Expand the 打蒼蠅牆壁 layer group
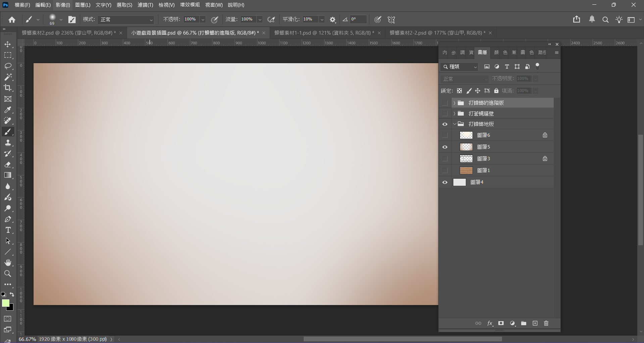This screenshot has height=343, width=644. [x=454, y=114]
